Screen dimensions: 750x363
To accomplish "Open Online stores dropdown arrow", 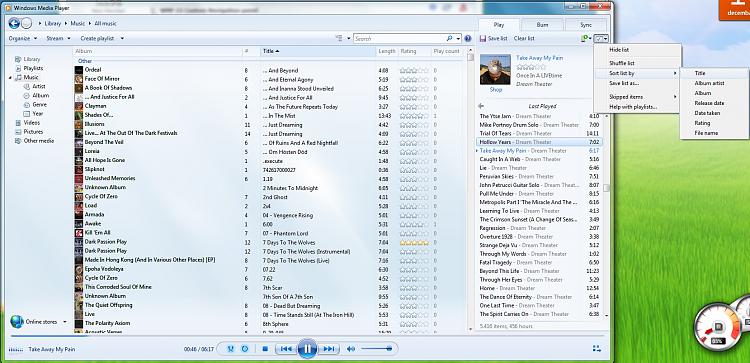I will click(65, 322).
